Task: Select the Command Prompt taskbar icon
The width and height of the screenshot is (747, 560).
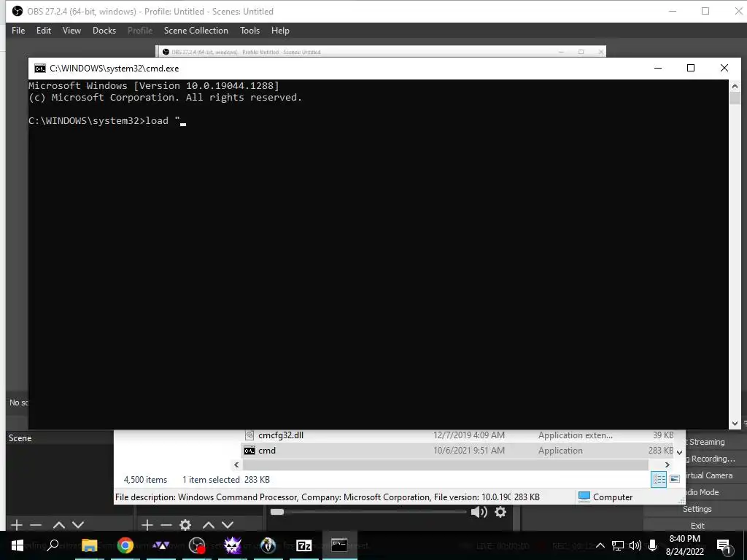Action: (339, 545)
